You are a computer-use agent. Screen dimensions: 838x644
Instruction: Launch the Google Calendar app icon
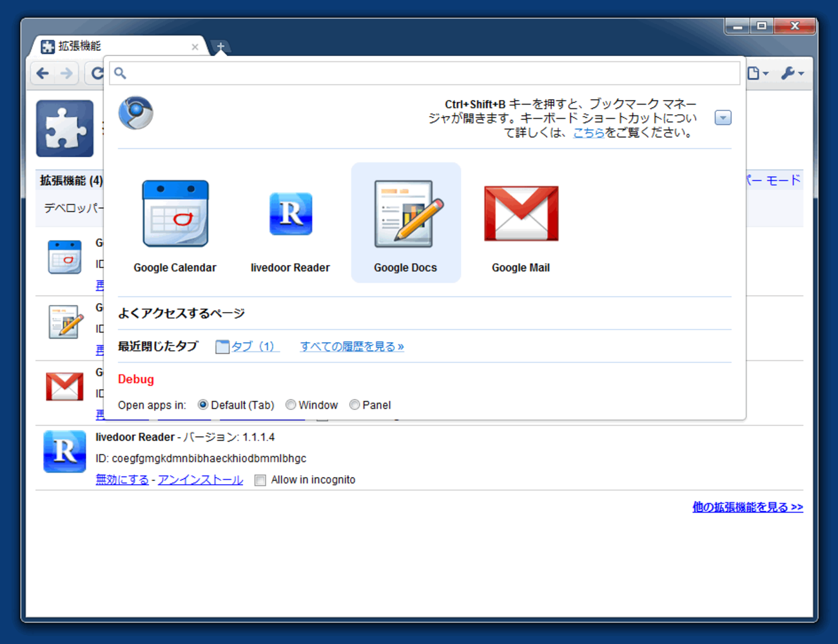click(175, 213)
